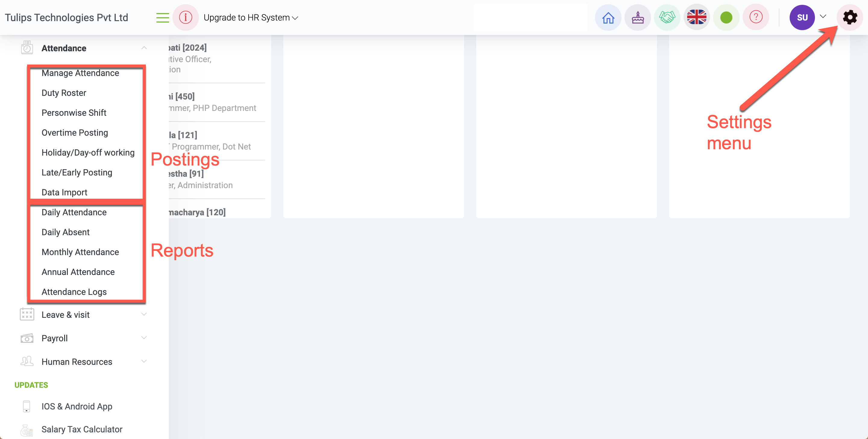Open the Salary Tax Calculator link
Screen dimensions: 868x439
point(82,429)
